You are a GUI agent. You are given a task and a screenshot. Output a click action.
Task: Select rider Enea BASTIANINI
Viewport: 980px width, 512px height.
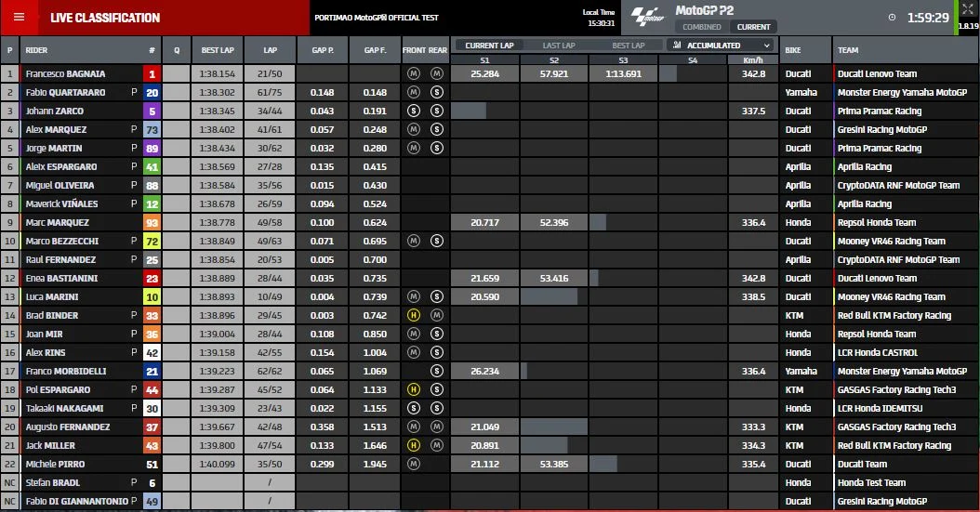point(61,278)
